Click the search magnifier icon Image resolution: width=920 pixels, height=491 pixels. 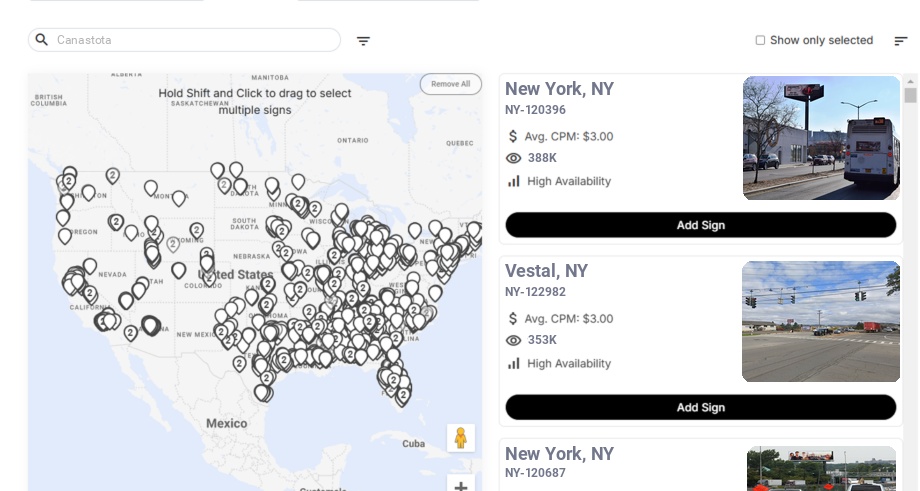coord(42,40)
